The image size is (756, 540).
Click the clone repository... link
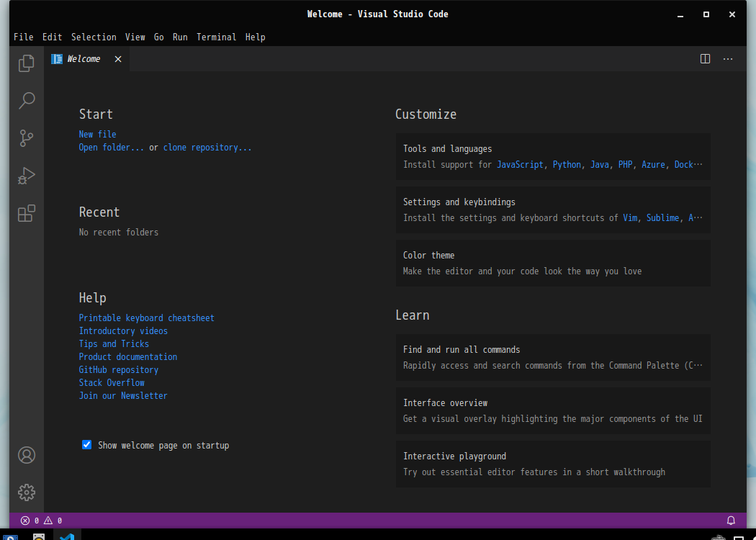[207, 147]
